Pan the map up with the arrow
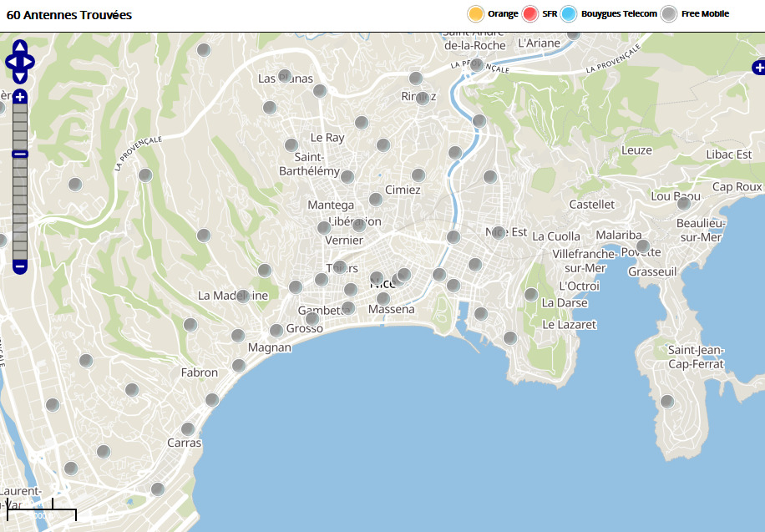The height and width of the screenshot is (532, 765). (20, 47)
